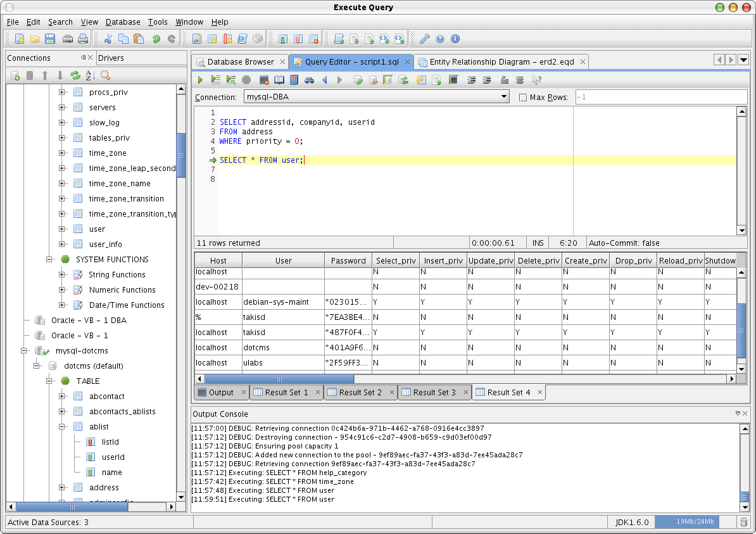Click the Password column header
Screen dimensions: 756x534
click(348, 260)
